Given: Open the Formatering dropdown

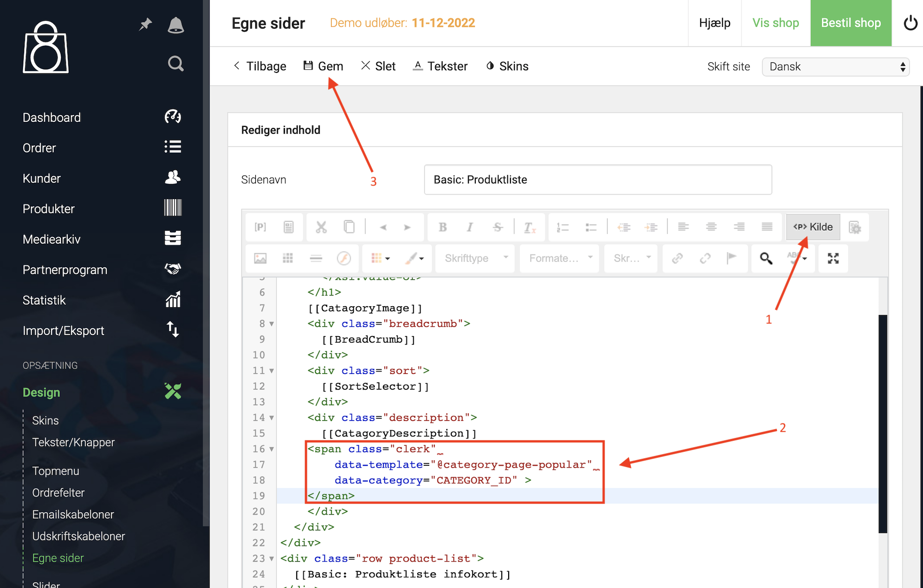Looking at the screenshot, I should pos(560,258).
